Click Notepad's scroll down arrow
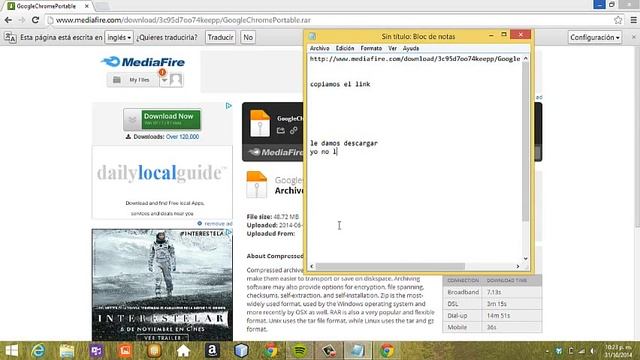This screenshot has height=360, width=640. pyautogui.click(x=525, y=258)
